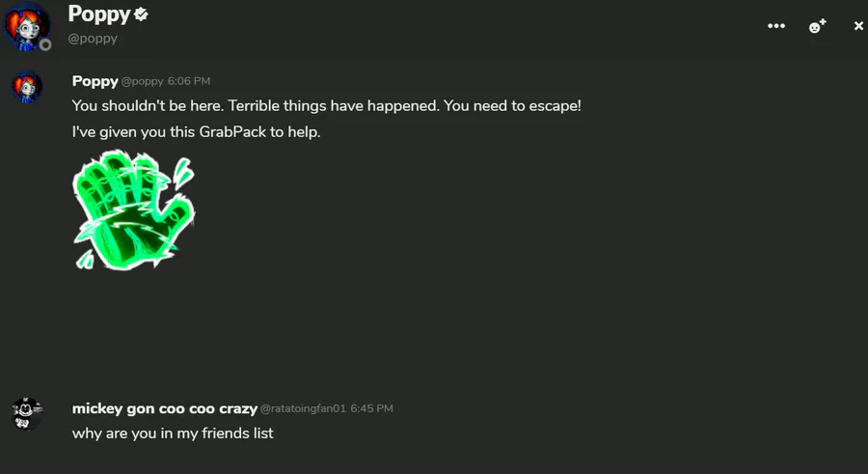Select the "I've given you this GrabPack" message

tap(196, 131)
